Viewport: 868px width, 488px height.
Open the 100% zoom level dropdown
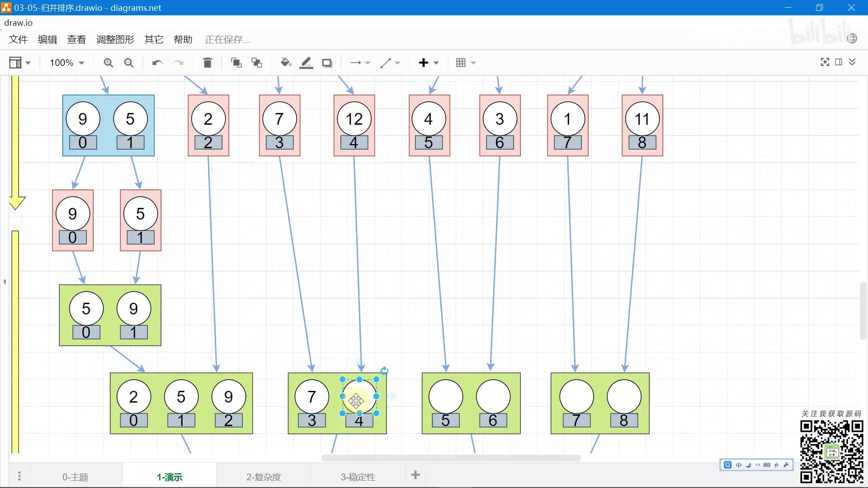tap(67, 63)
